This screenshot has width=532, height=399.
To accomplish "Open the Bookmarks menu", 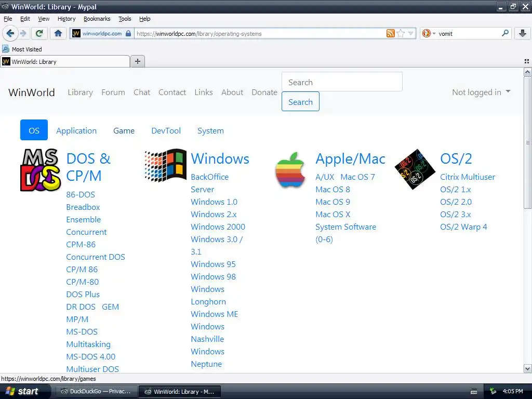I will click(97, 19).
